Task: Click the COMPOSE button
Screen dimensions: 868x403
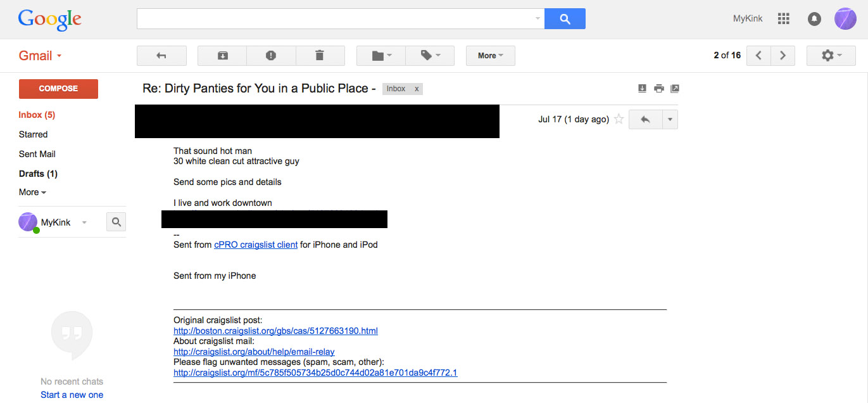Action: coord(58,89)
